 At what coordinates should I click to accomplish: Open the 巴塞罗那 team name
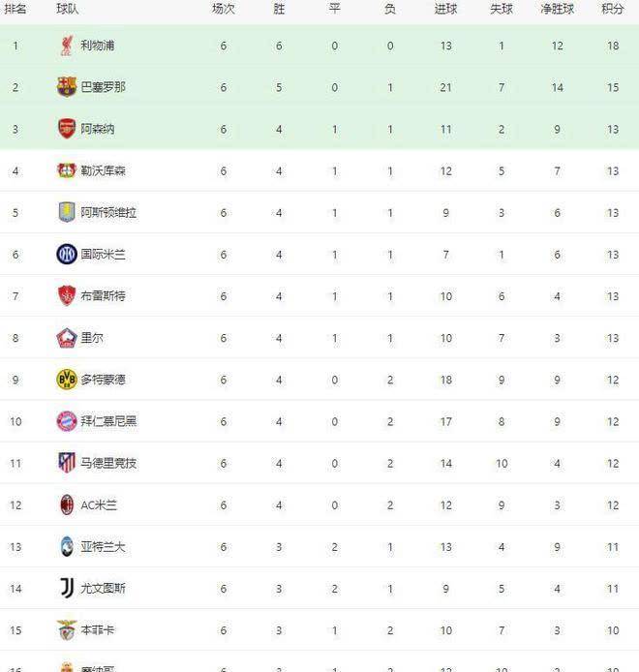[x=104, y=87]
